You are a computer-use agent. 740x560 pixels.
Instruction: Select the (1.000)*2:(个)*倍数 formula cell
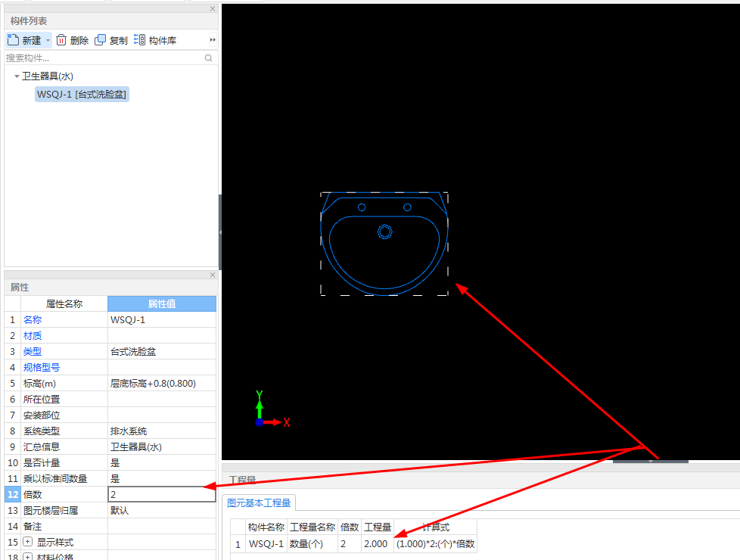click(435, 544)
